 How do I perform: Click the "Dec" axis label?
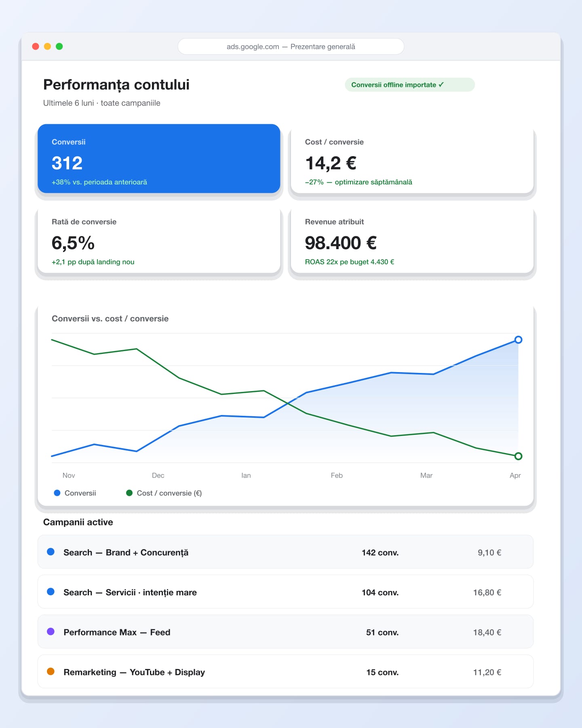tap(158, 476)
